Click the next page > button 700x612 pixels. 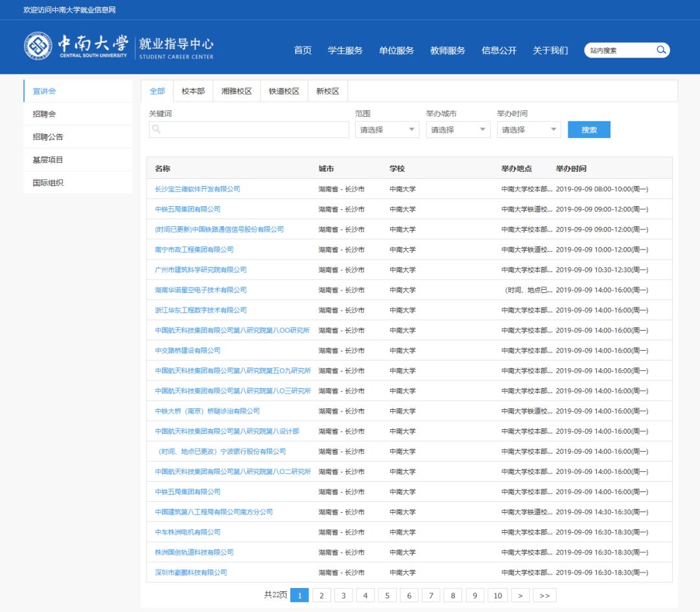coord(520,595)
